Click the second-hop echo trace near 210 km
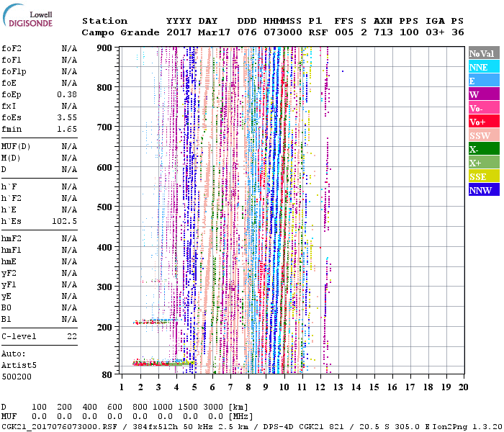The image size is (504, 432). coord(156,321)
